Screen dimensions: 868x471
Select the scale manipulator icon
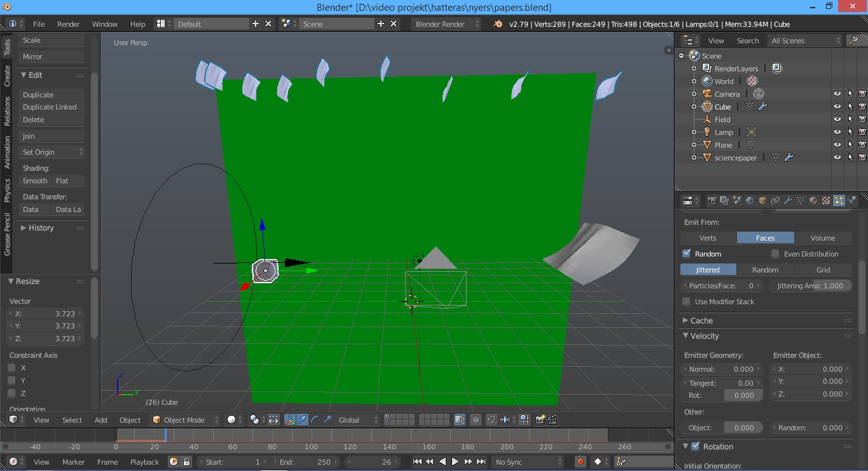[x=327, y=419]
